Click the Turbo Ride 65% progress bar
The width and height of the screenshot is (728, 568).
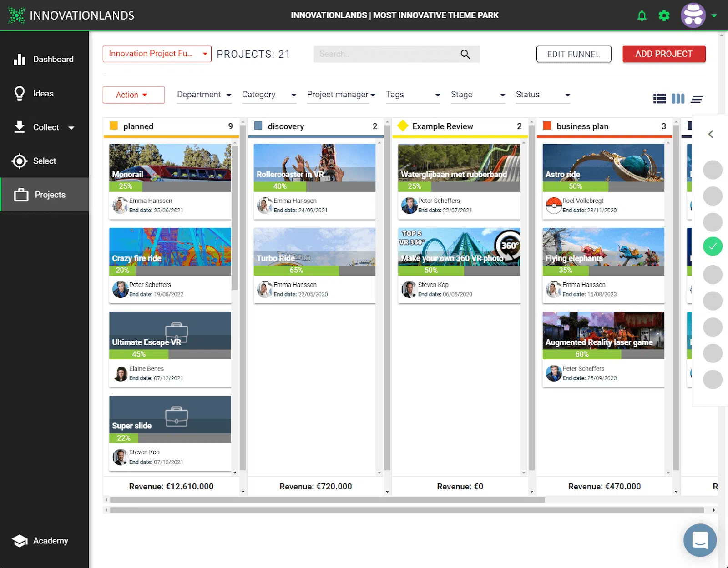pos(314,270)
